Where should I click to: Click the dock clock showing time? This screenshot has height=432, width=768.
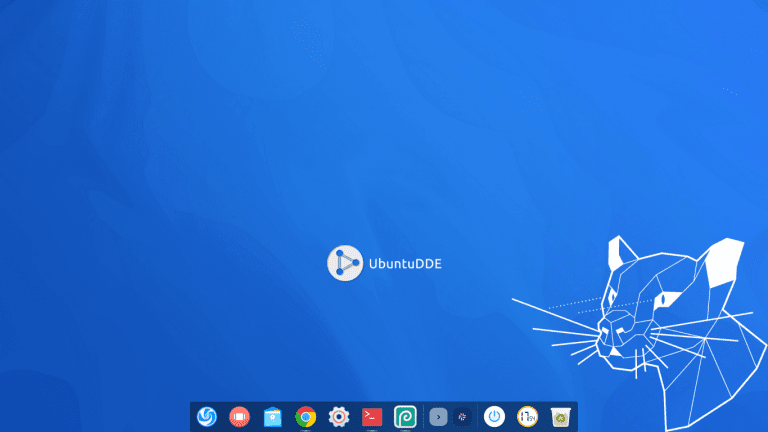point(528,417)
